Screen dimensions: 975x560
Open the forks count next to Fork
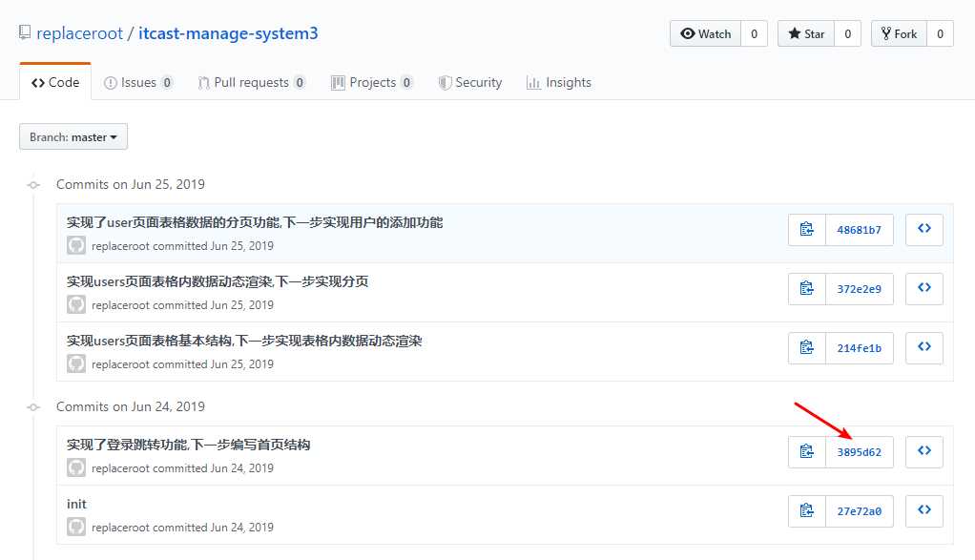941,33
